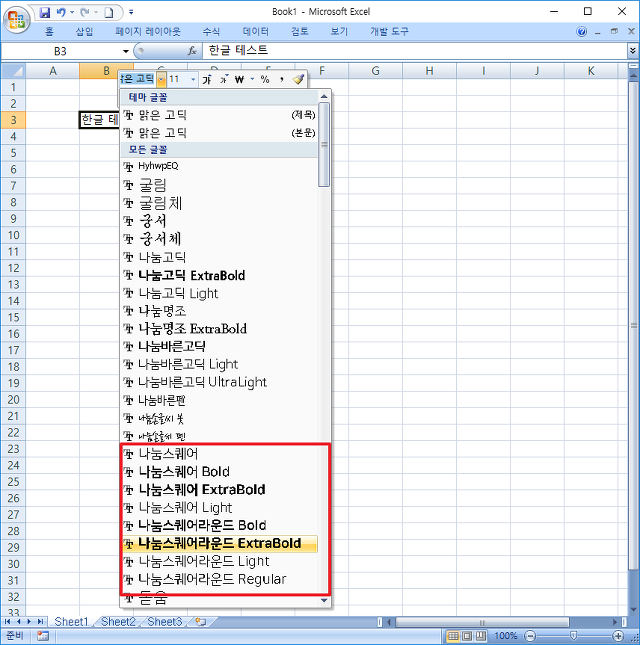Open undo history dropdown arrow
Viewport: 640px width, 645px height.
tap(72, 12)
